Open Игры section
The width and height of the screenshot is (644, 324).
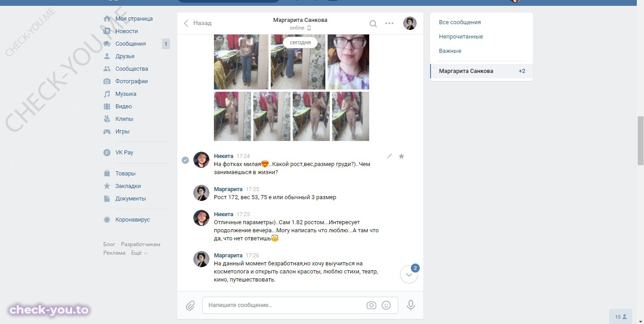point(122,132)
